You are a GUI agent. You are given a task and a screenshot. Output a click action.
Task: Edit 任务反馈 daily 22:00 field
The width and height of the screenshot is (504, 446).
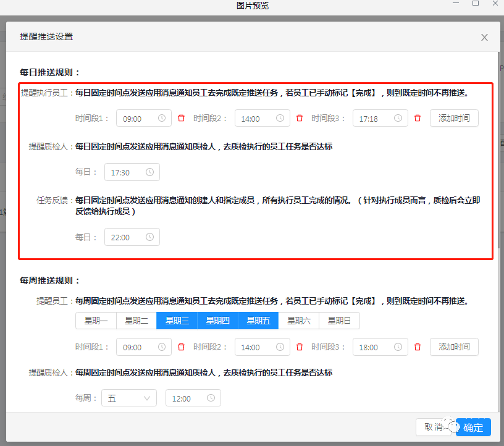click(132, 237)
